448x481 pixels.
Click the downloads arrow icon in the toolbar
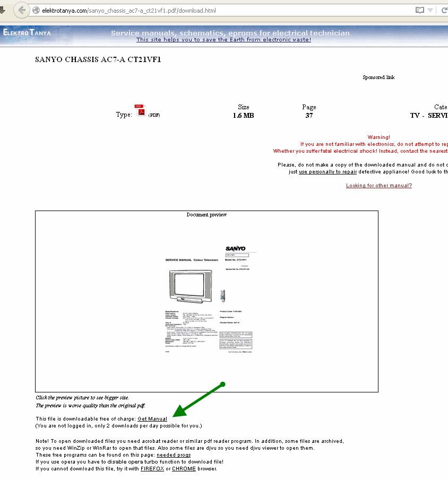click(x=3, y=11)
